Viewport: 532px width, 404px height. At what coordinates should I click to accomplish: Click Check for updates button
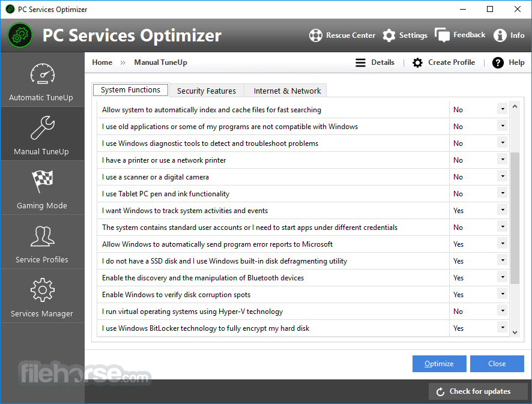point(478,391)
